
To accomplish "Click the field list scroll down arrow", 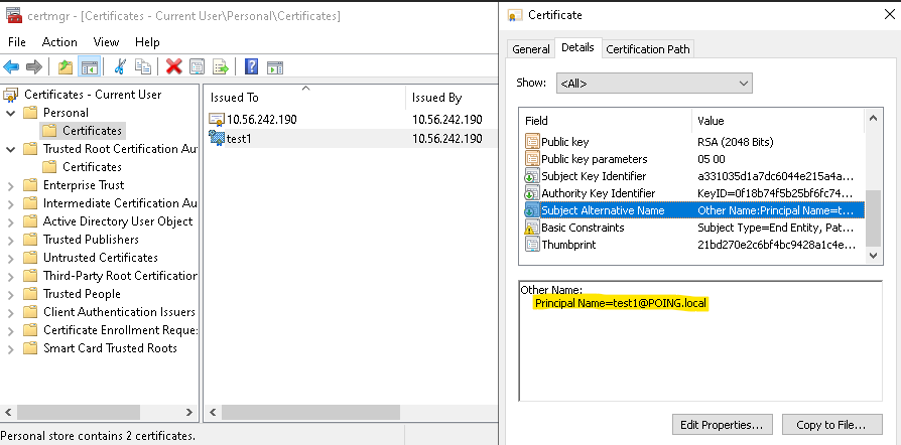I will click(873, 255).
